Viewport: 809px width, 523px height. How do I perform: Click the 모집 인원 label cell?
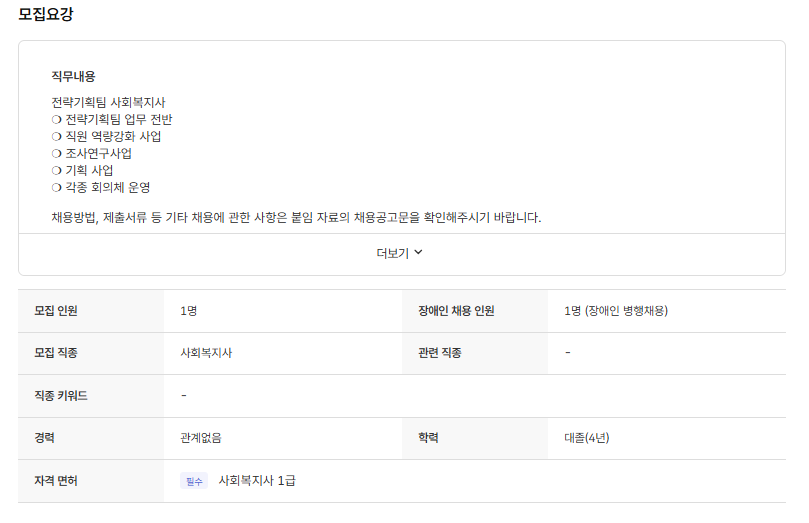56,311
